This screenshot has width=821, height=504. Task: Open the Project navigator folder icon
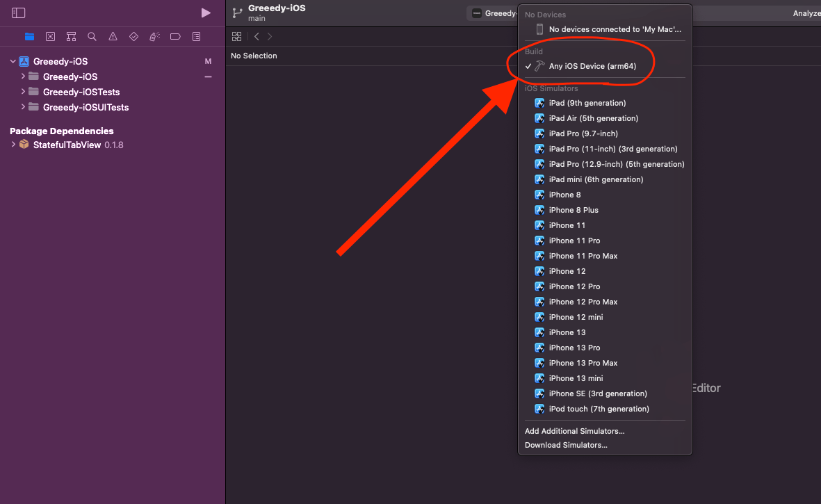coord(29,37)
